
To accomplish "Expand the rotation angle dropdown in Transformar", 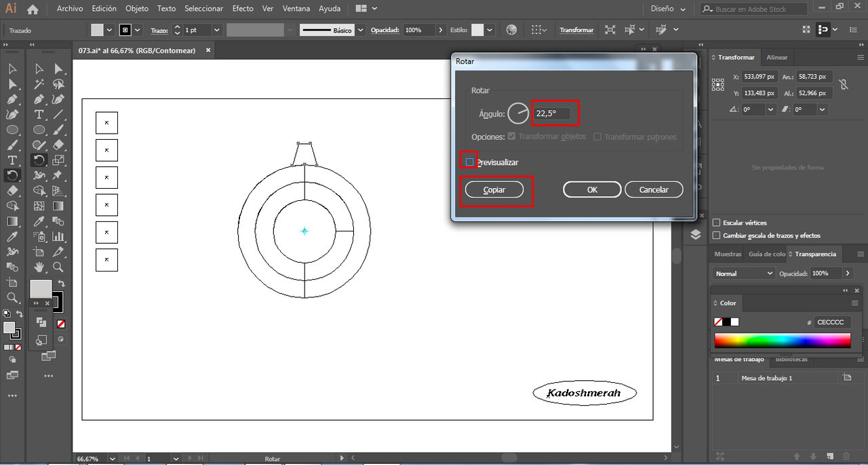I will pos(771,109).
